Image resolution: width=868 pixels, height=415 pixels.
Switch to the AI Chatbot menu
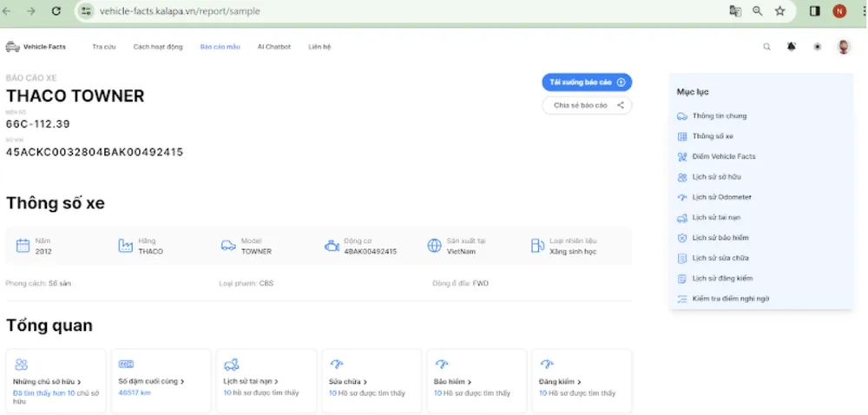[274, 47]
